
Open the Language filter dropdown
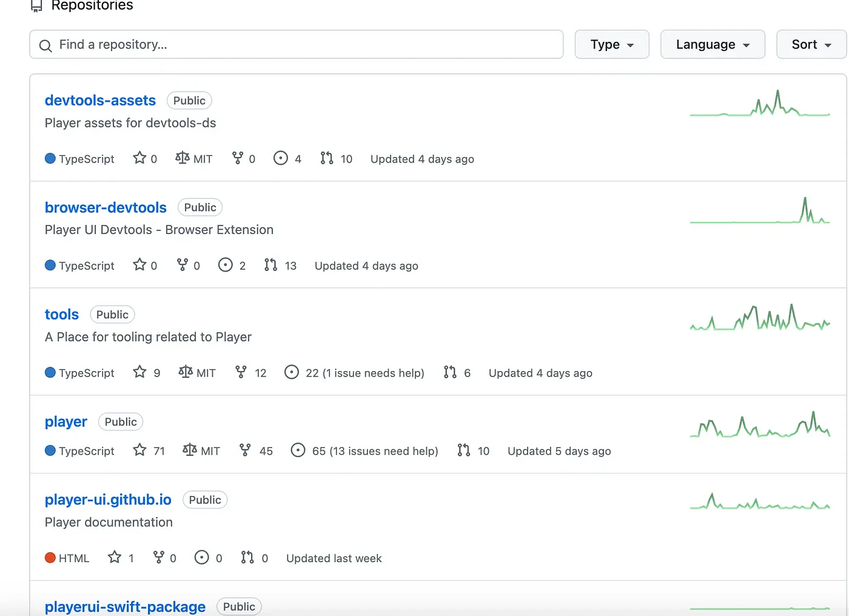713,44
